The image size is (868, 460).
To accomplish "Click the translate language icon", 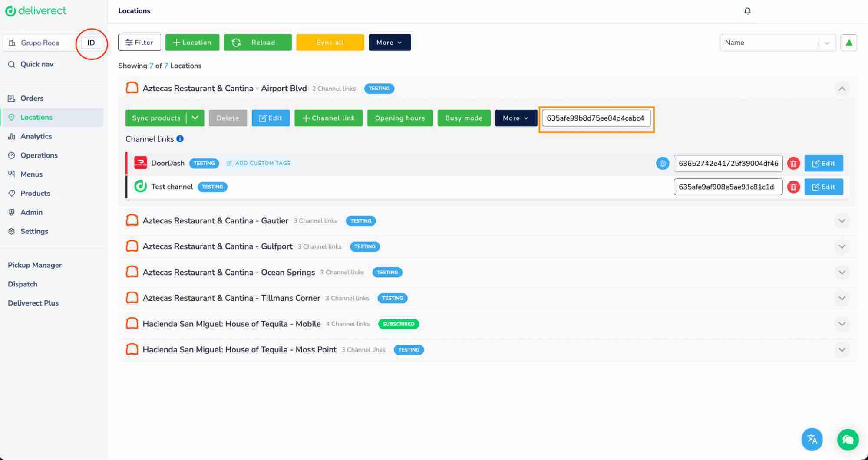I will click(x=812, y=439).
